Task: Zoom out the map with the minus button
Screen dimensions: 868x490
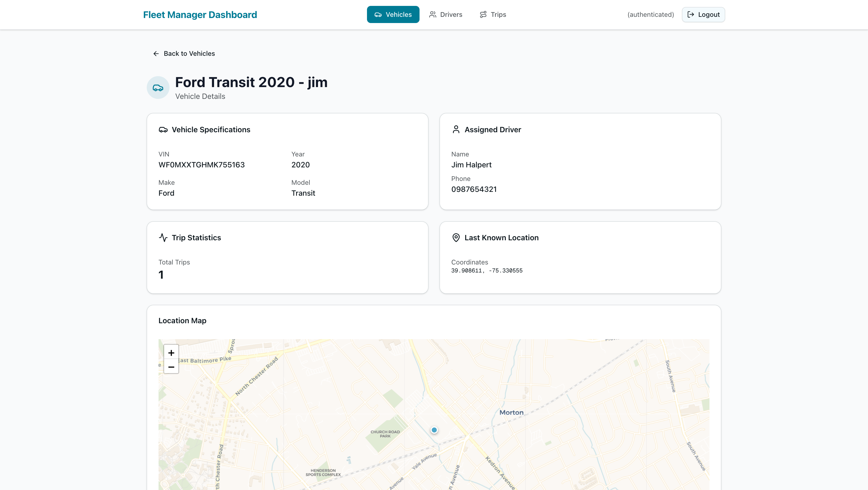Action: 171,367
